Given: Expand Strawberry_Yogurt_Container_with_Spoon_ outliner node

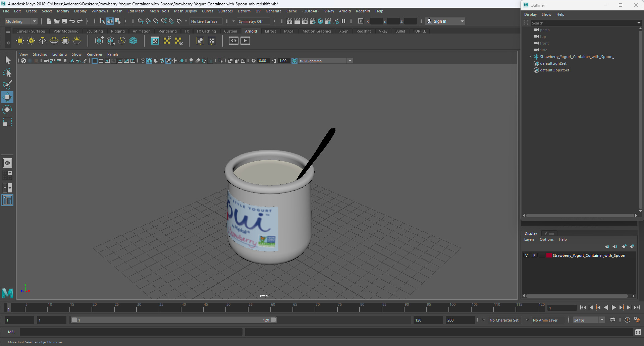Looking at the screenshot, I should pos(530,57).
